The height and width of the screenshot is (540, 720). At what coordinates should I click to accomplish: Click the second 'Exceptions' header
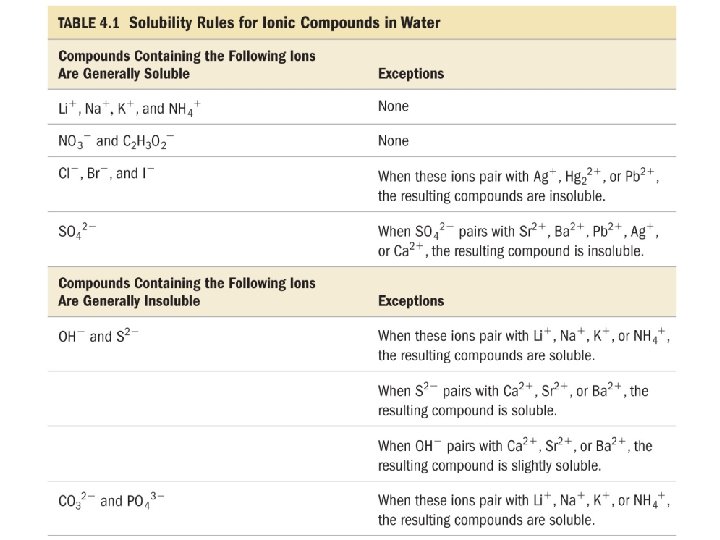tap(410, 301)
